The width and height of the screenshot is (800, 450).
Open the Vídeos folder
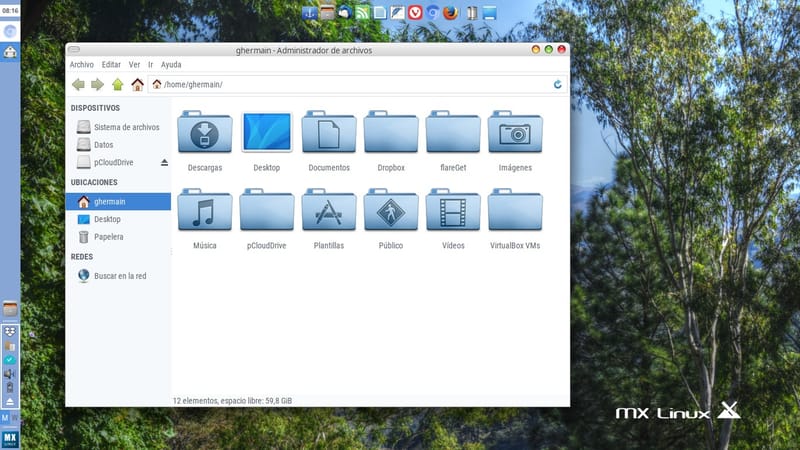pos(453,210)
